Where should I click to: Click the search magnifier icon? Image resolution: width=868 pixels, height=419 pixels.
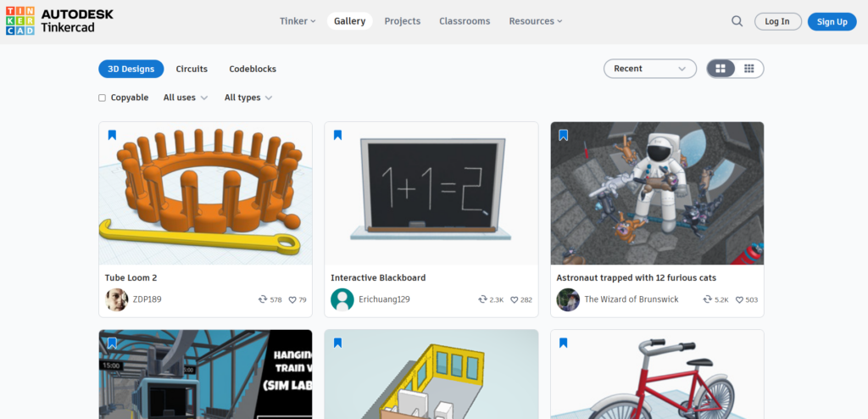point(737,21)
